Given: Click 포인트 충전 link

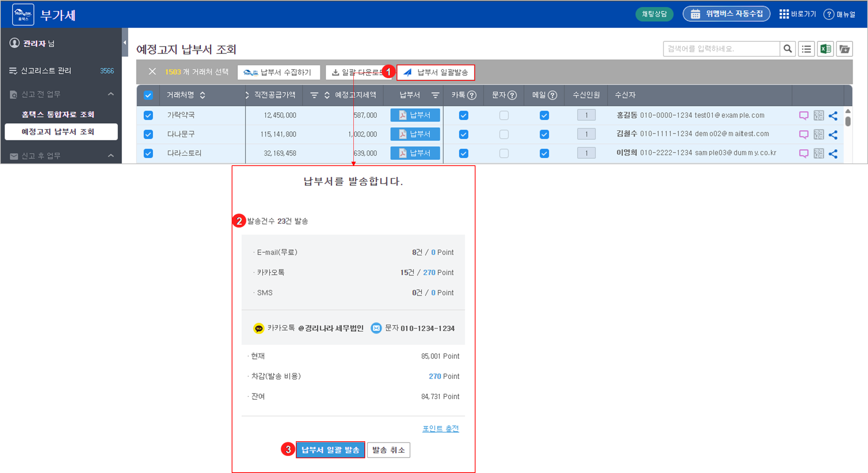Looking at the screenshot, I should 440,428.
